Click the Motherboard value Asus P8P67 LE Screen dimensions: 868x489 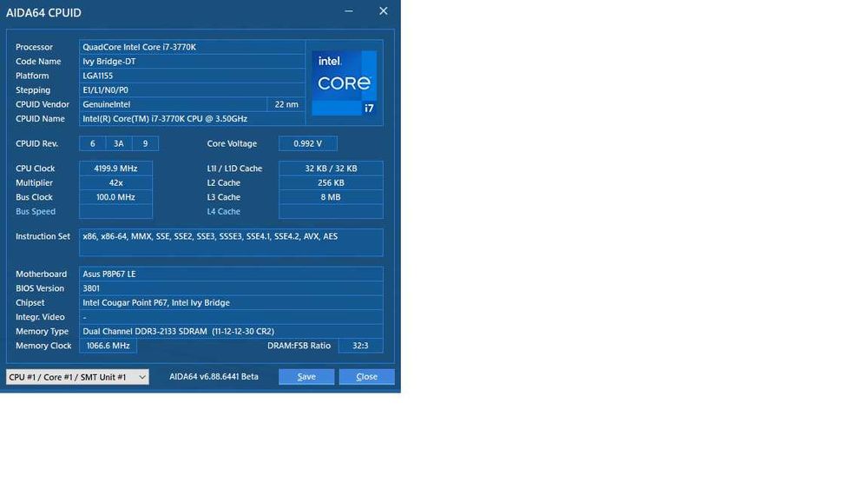point(231,274)
